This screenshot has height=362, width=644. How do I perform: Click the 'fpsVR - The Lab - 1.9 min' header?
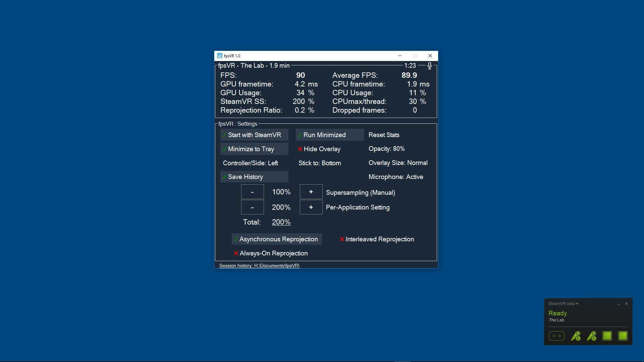click(254, 66)
